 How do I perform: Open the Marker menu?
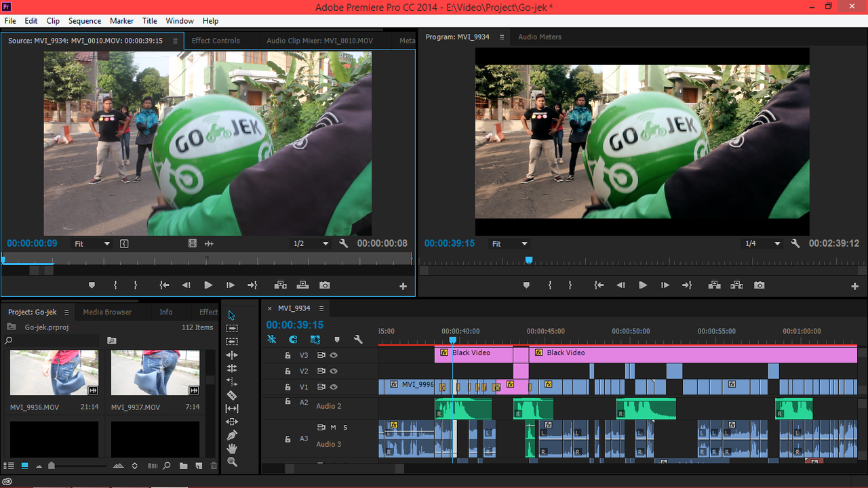click(121, 21)
